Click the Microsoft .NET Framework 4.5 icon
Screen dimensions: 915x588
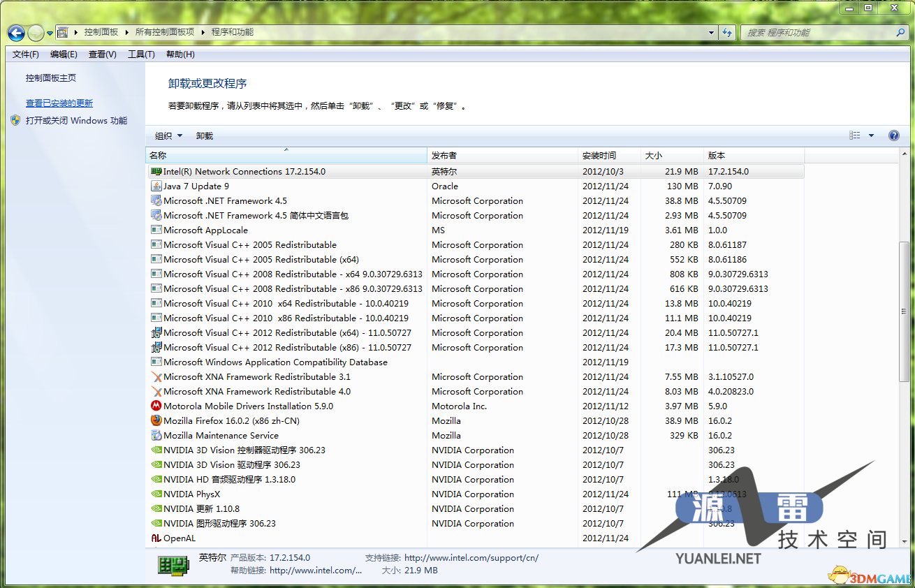click(x=156, y=201)
